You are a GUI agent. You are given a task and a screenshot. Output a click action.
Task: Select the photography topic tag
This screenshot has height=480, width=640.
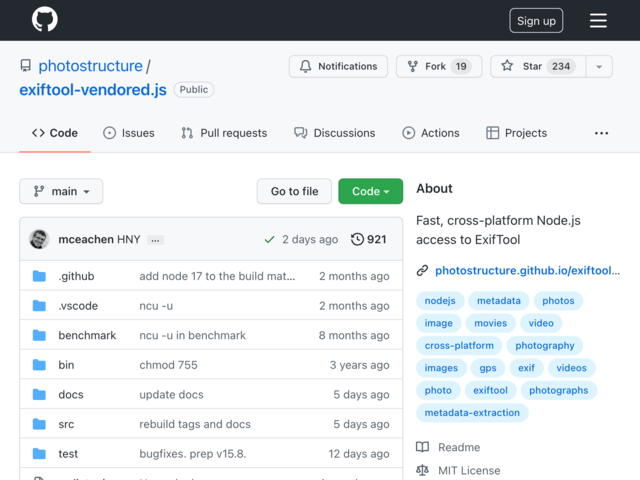pyautogui.click(x=544, y=346)
